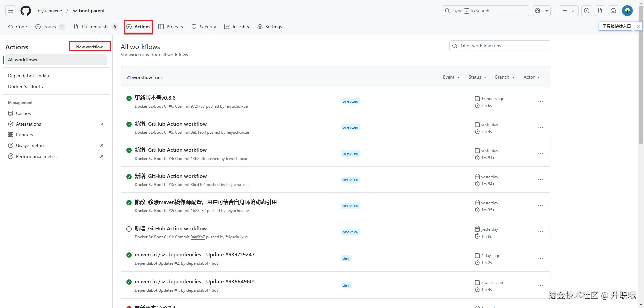Screen dimensions: 644x308
Task: Open commit 14b25fb link
Action: (198, 159)
